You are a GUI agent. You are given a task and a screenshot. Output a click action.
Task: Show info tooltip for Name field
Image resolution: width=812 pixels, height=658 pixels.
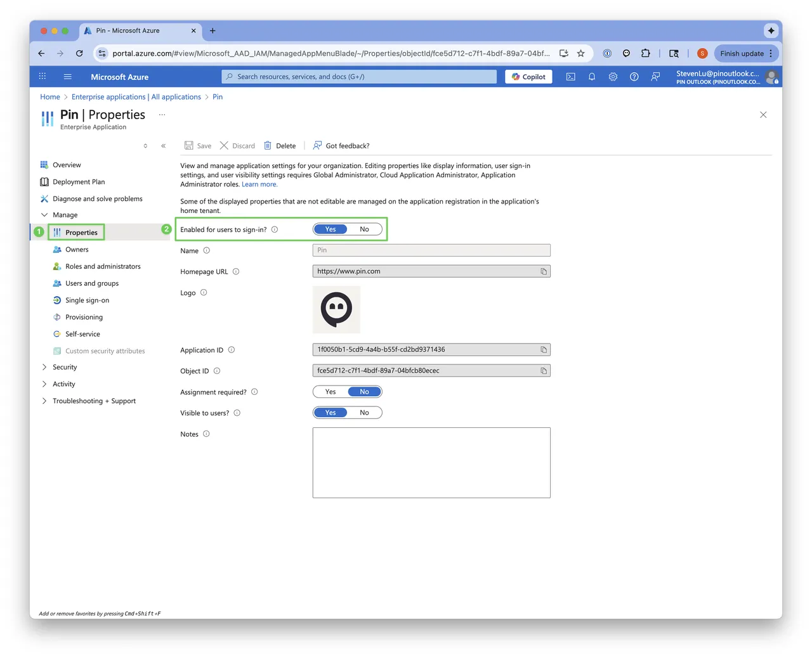(206, 250)
